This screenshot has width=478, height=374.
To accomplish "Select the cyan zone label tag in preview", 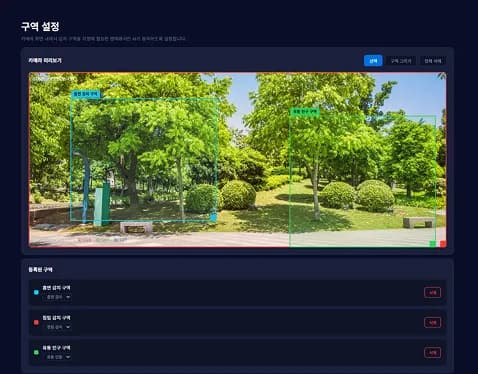I will (86, 94).
